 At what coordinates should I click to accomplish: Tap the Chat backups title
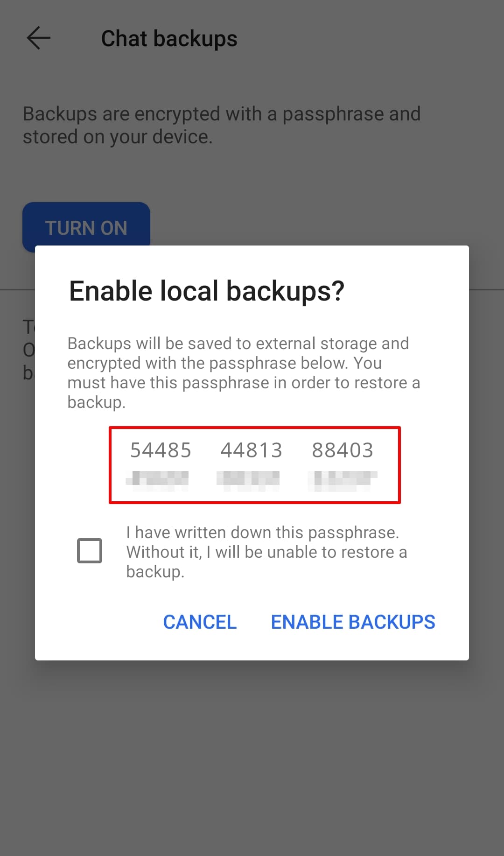[169, 38]
